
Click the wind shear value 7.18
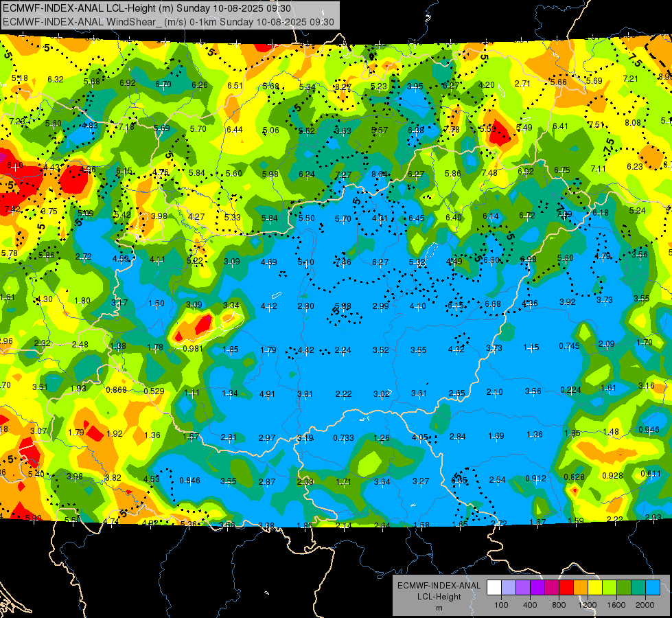[x=126, y=126]
